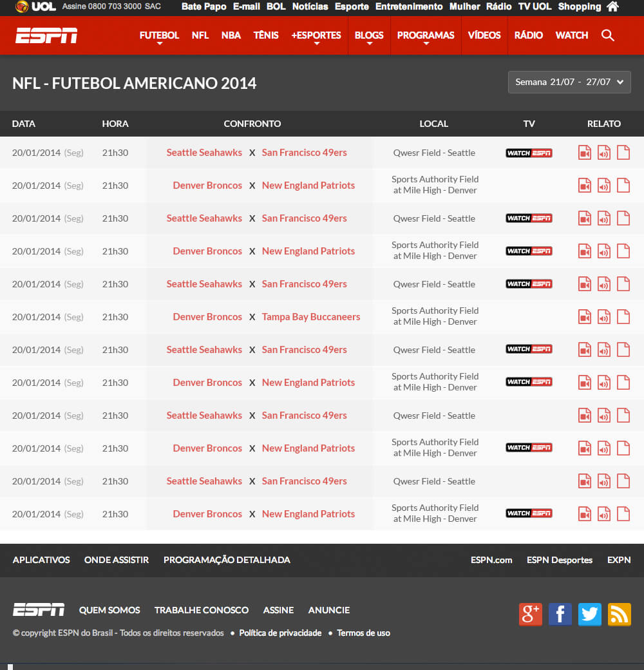Click Watch ESPN badge in the first schedule row
Viewport: 644px width, 670px height.
pyautogui.click(x=529, y=153)
